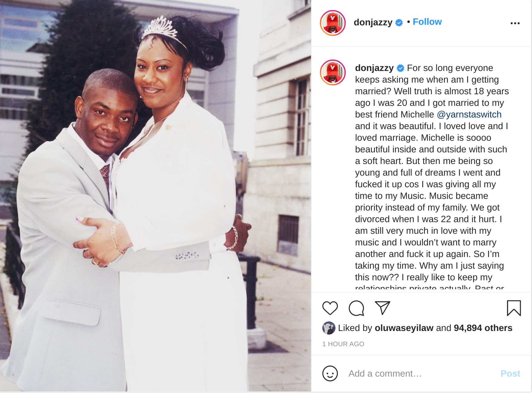Share the post with the paper plane icon
The width and height of the screenshot is (532, 393).
[383, 308]
